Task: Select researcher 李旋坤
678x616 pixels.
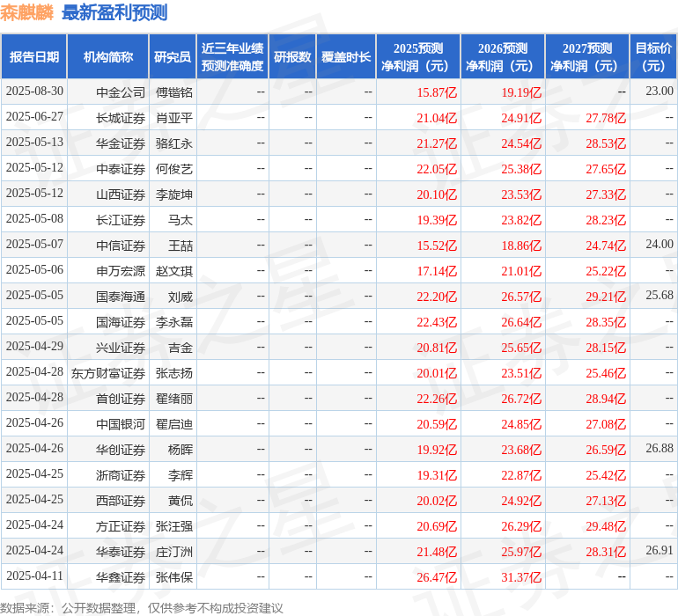Action: click(x=173, y=194)
